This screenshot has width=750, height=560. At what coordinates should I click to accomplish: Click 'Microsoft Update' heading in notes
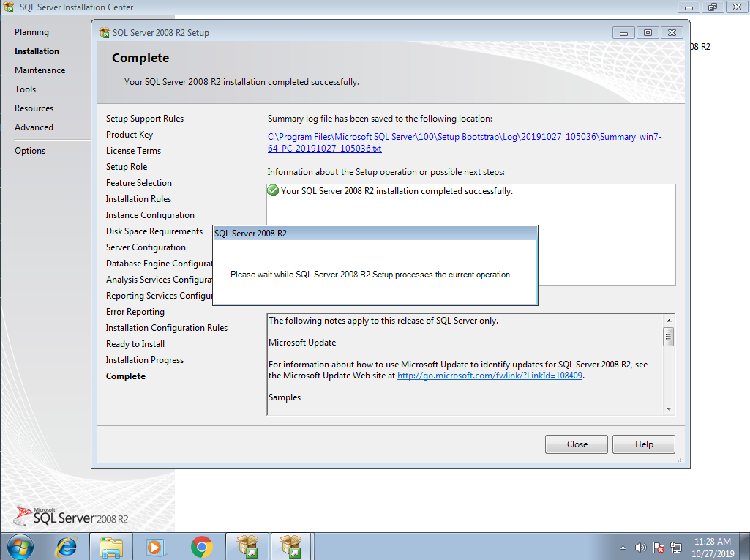(x=302, y=343)
